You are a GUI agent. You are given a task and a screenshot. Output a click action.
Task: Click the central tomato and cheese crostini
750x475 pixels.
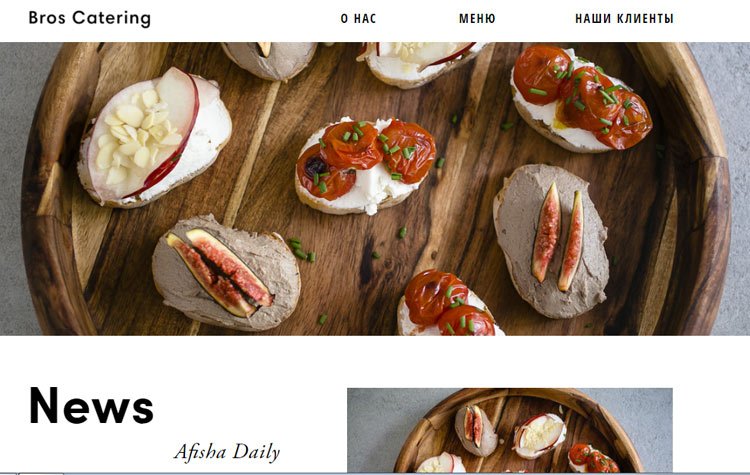(366, 165)
